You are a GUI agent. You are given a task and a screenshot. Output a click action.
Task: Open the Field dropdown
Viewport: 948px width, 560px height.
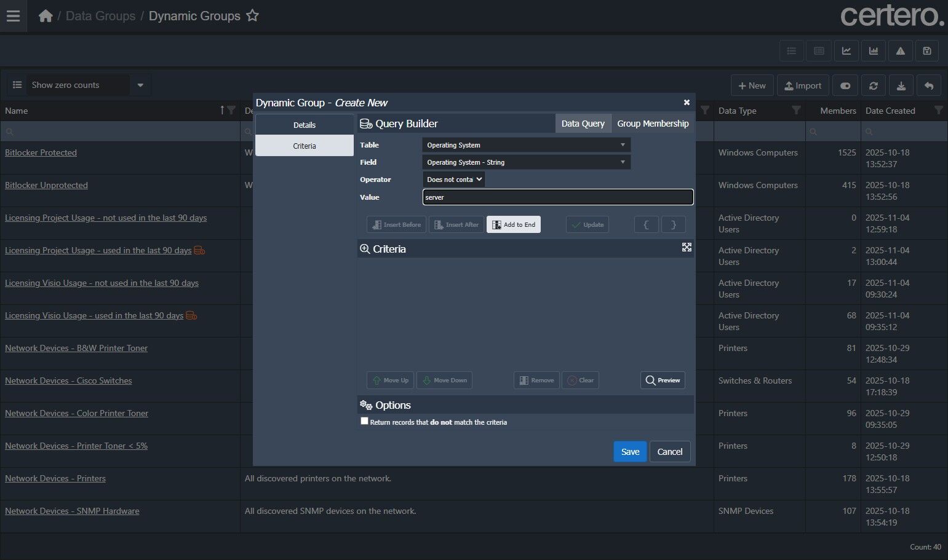[526, 162]
